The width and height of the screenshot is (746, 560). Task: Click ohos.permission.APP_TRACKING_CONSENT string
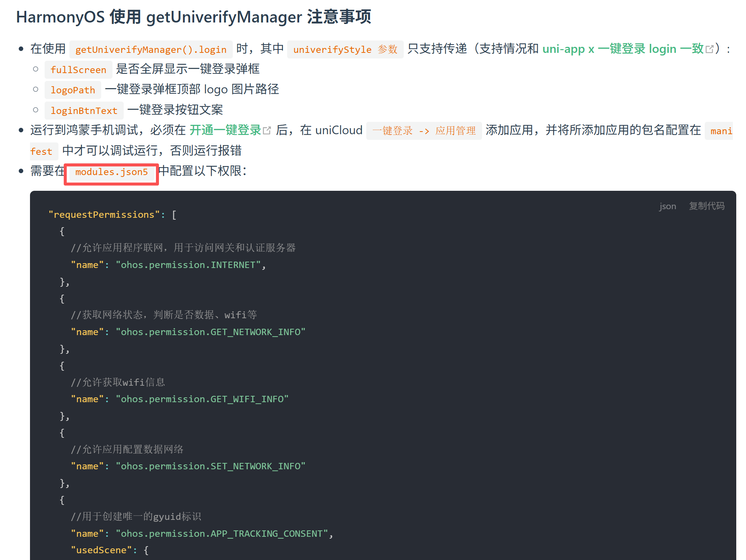tap(222, 533)
